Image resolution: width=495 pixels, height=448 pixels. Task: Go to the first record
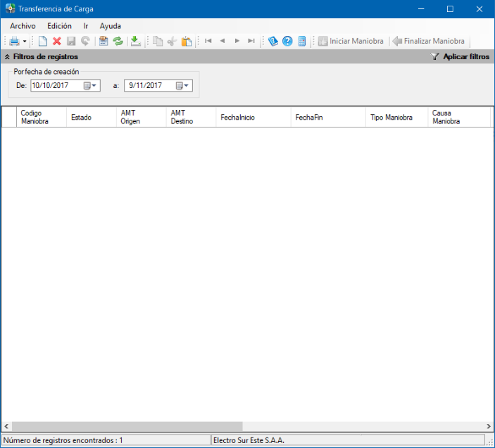tap(208, 42)
